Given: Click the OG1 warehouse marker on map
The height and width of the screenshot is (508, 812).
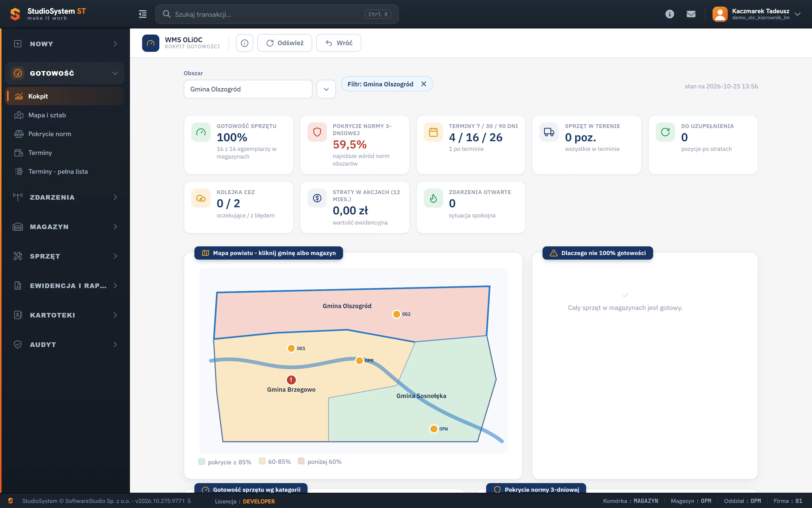Looking at the screenshot, I should pyautogui.click(x=291, y=348).
